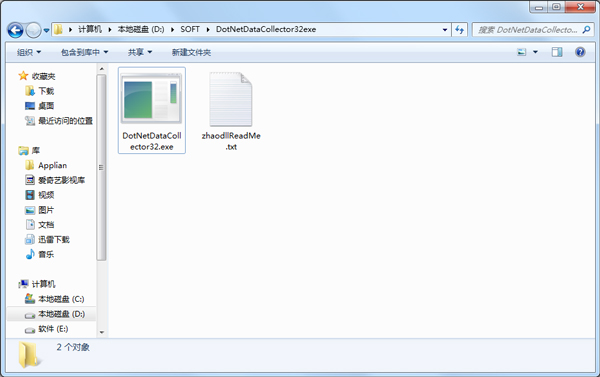Screen dimensions: 600x377
Task: Click the 收藏夹 star icon
Action: pyautogui.click(x=23, y=76)
